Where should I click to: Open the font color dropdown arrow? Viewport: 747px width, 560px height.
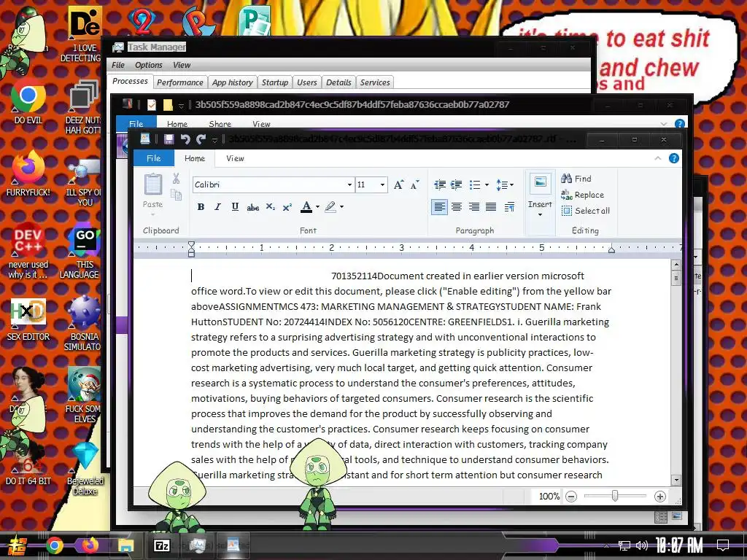[x=318, y=207]
